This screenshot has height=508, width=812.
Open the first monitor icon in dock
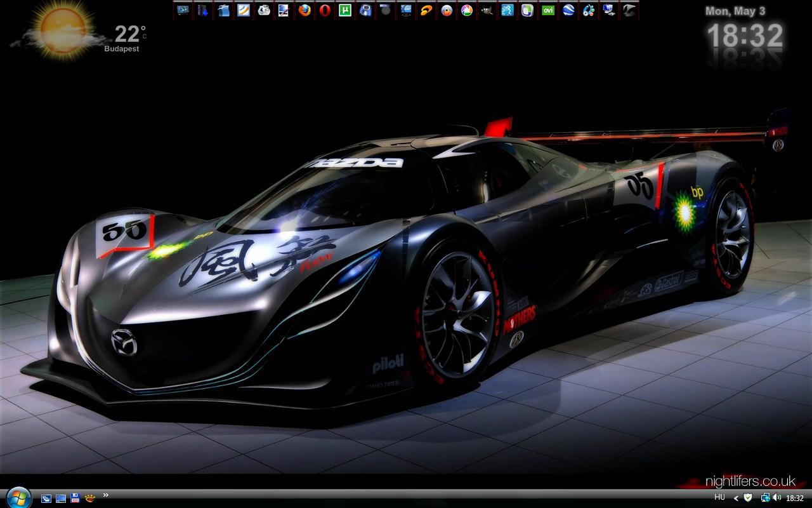[183, 10]
